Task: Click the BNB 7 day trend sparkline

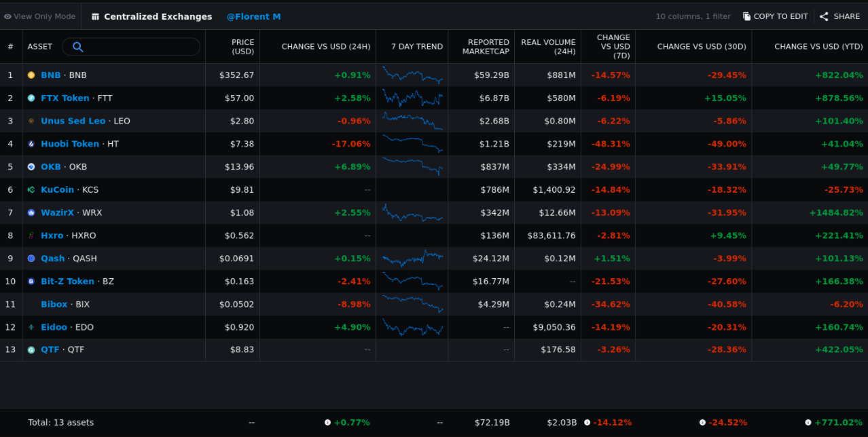Action: click(x=412, y=75)
